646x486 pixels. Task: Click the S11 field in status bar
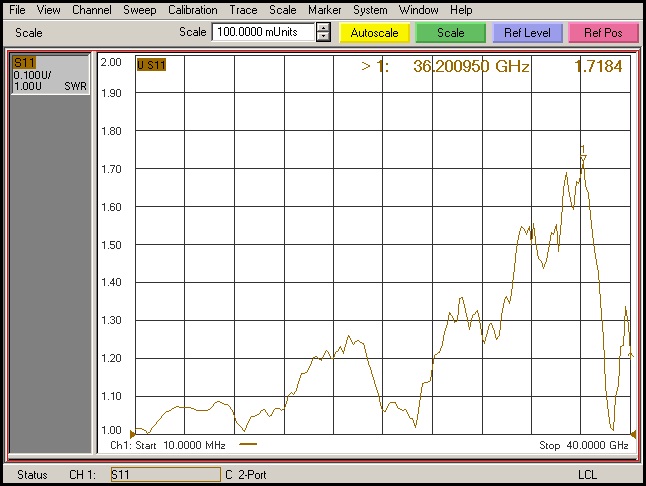pos(164,474)
